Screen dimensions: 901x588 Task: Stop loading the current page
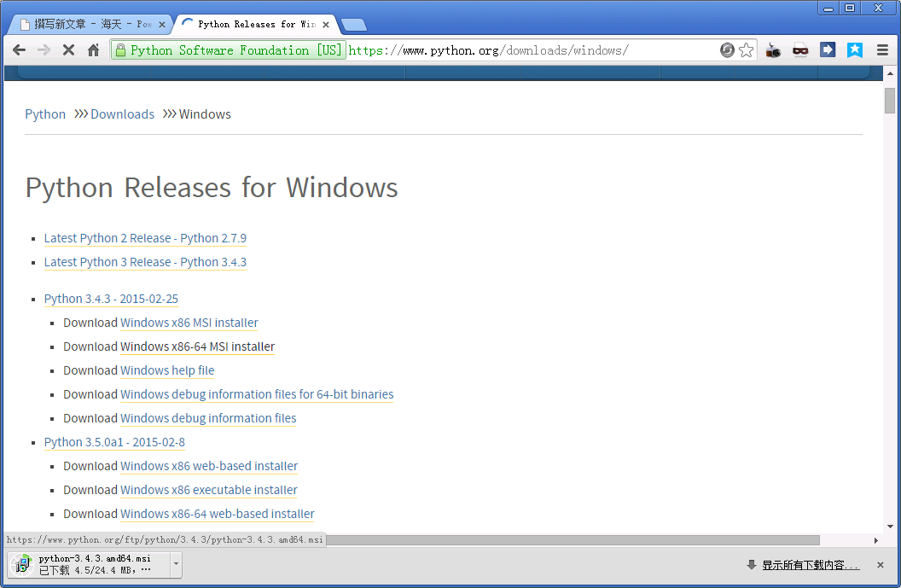68,50
